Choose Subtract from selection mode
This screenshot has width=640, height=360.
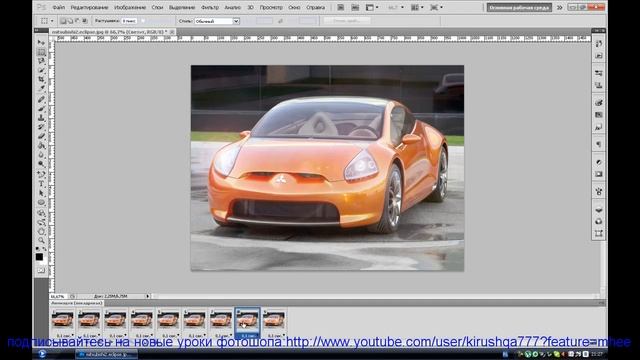click(77, 21)
